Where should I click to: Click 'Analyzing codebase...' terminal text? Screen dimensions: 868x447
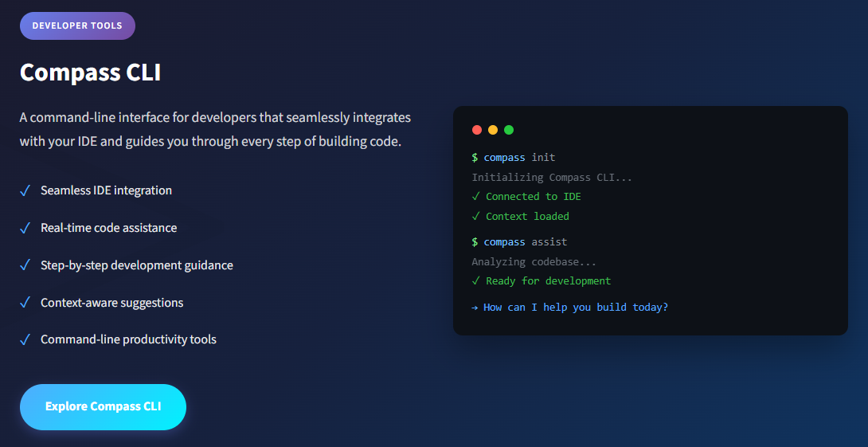click(534, 262)
